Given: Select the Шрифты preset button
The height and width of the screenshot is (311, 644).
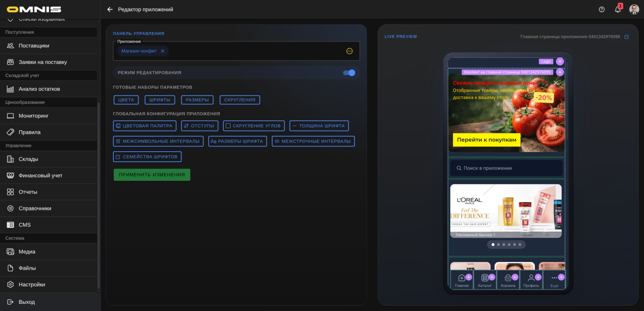Looking at the screenshot, I should (x=160, y=100).
